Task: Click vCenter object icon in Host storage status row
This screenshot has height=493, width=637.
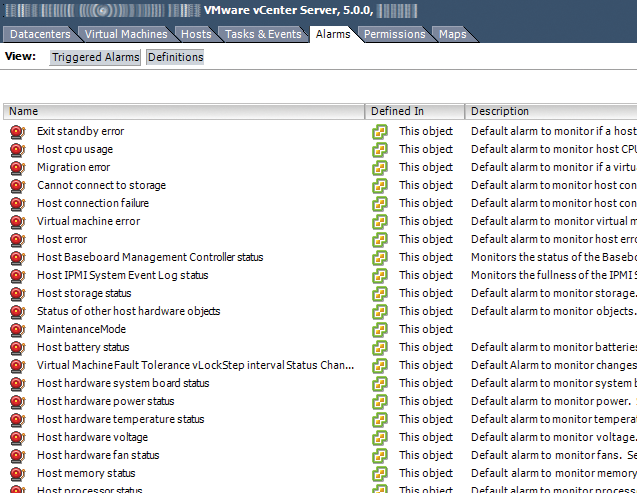Action: [380, 294]
